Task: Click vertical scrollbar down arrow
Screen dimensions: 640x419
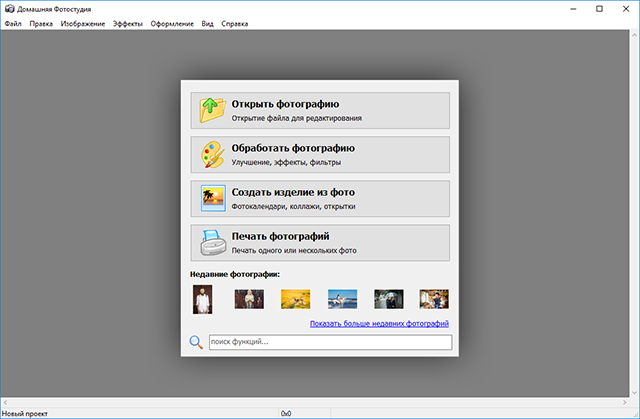Action: [x=634, y=392]
